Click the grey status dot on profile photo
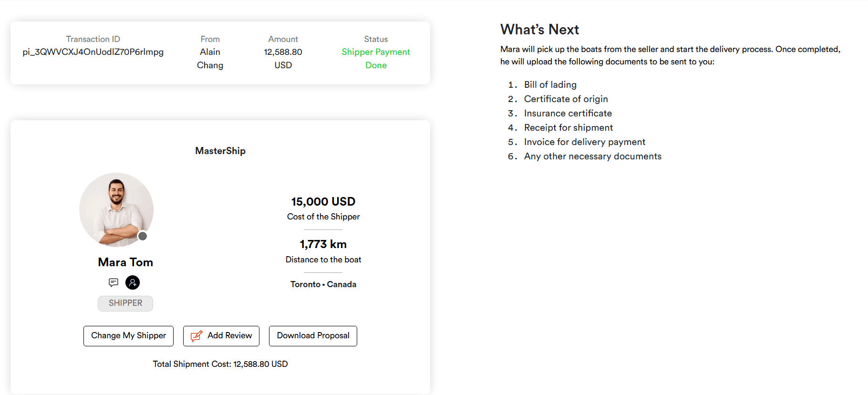The image size is (868, 395). tap(142, 236)
